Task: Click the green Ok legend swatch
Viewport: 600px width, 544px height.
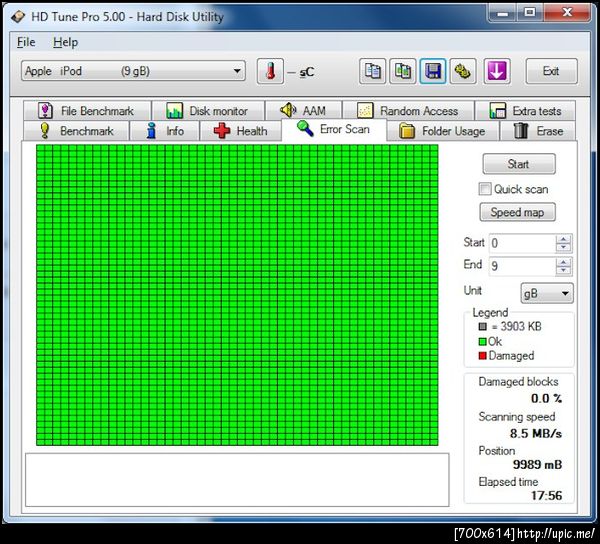Action: tap(482, 341)
